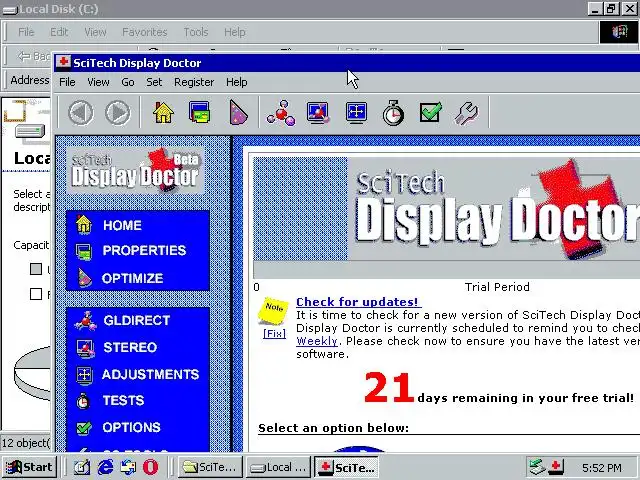Click the Back button in Local Disk window
This screenshot has height=480, width=640.
pos(33,56)
